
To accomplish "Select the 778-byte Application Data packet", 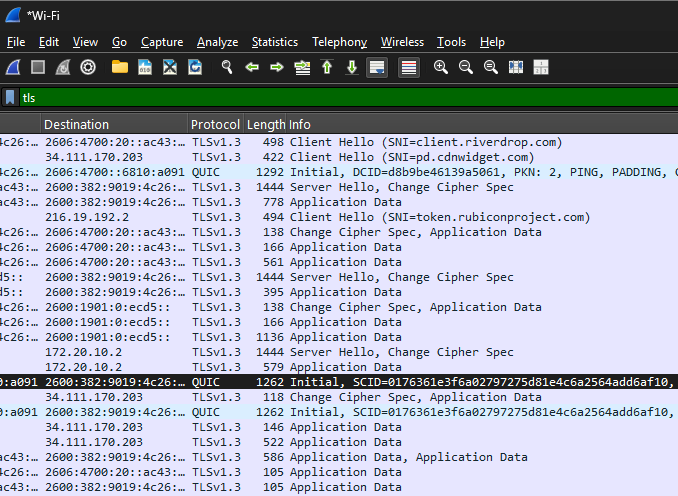I will tap(339, 202).
